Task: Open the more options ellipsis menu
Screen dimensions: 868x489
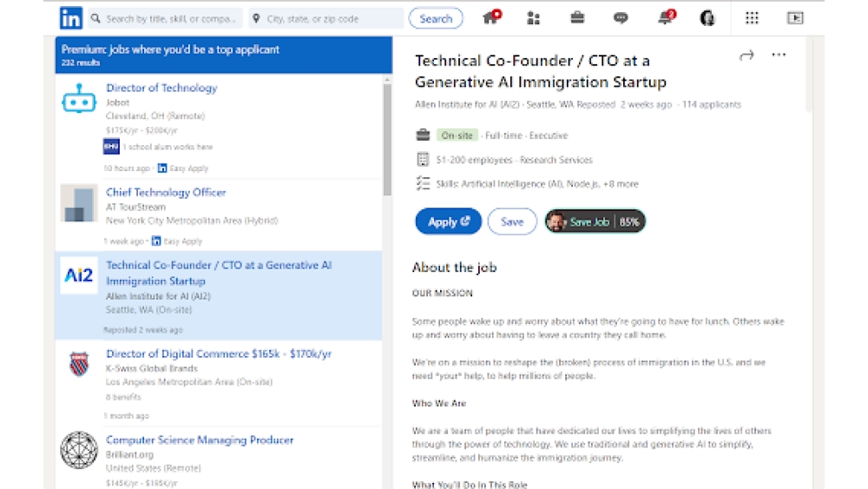Action: pos(779,55)
